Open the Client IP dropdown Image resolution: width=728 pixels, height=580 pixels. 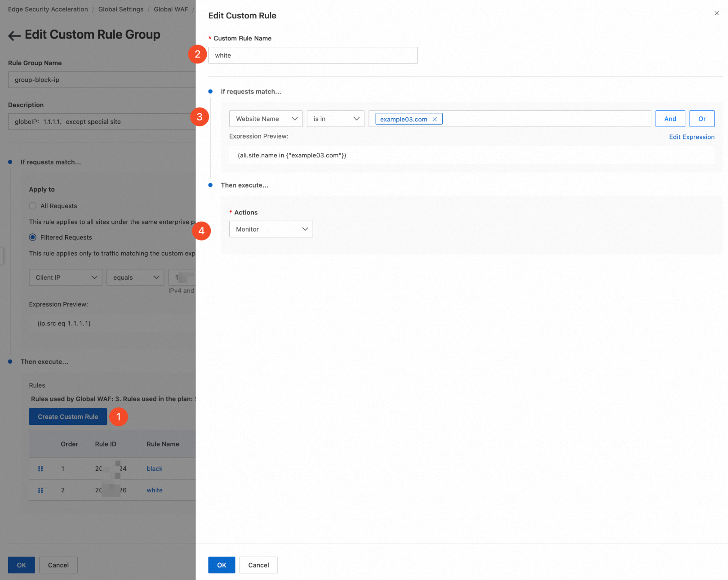[66, 277]
